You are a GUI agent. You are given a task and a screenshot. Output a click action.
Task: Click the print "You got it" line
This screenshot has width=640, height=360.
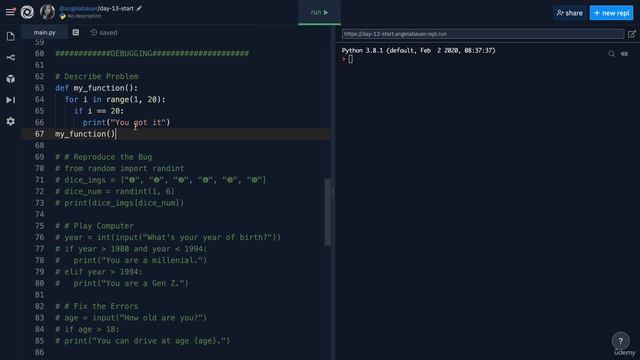[127, 122]
